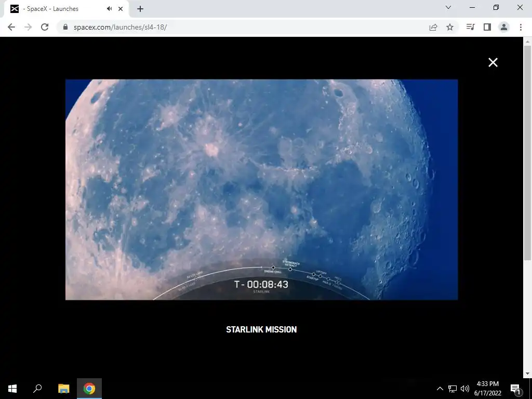Viewport: 532px width, 399px height.
Task: Click the Starlink launch webcast video
Action: tap(262, 190)
